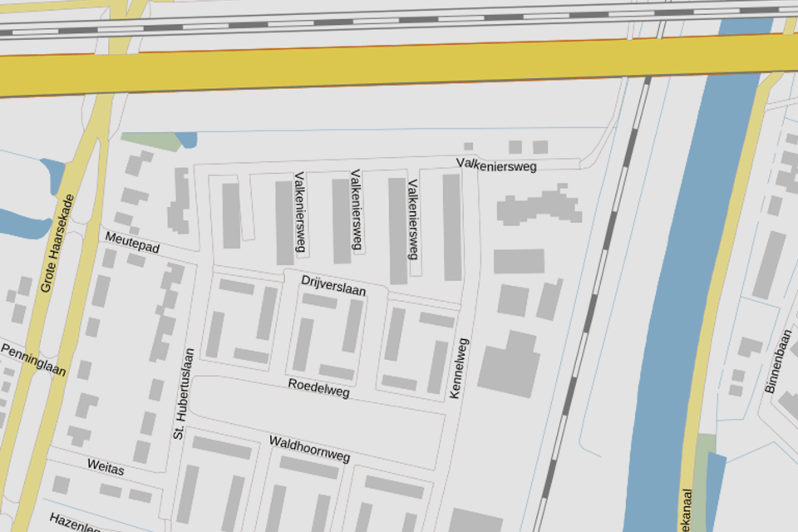The width and height of the screenshot is (798, 532).
Task: Select the Meutepad street label
Action: (x=132, y=243)
